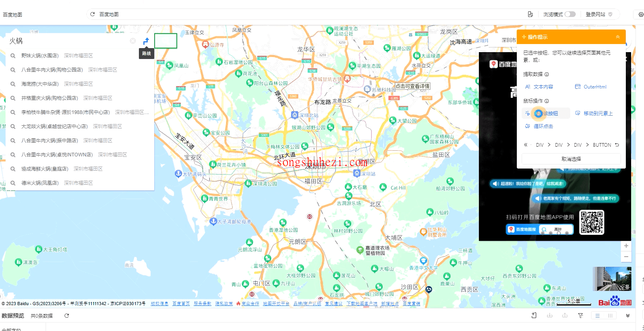
Task: Open the page edit document icon
Action: point(530,14)
